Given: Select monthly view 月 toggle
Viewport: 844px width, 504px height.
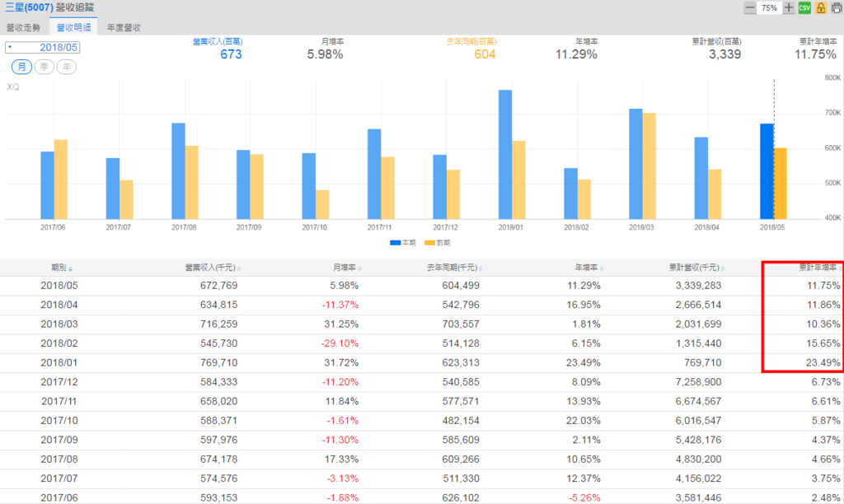Looking at the screenshot, I should 21,67.
